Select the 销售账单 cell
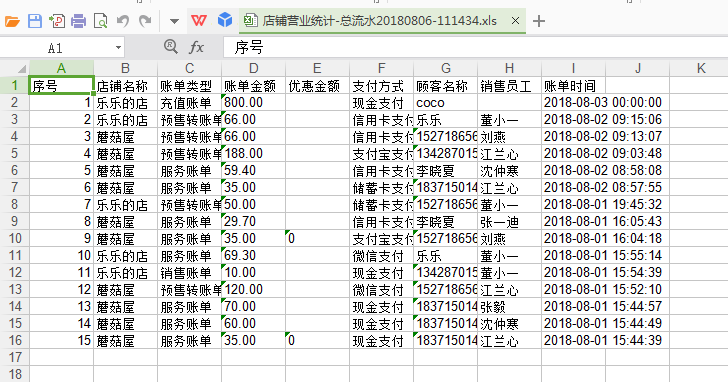728x382 pixels. tap(189, 273)
